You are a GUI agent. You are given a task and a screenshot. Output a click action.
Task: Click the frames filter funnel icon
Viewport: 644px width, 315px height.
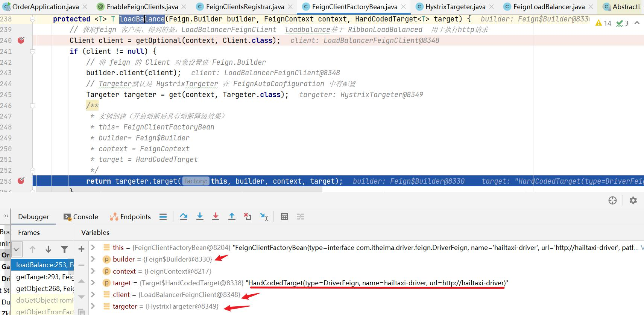pos(64,249)
